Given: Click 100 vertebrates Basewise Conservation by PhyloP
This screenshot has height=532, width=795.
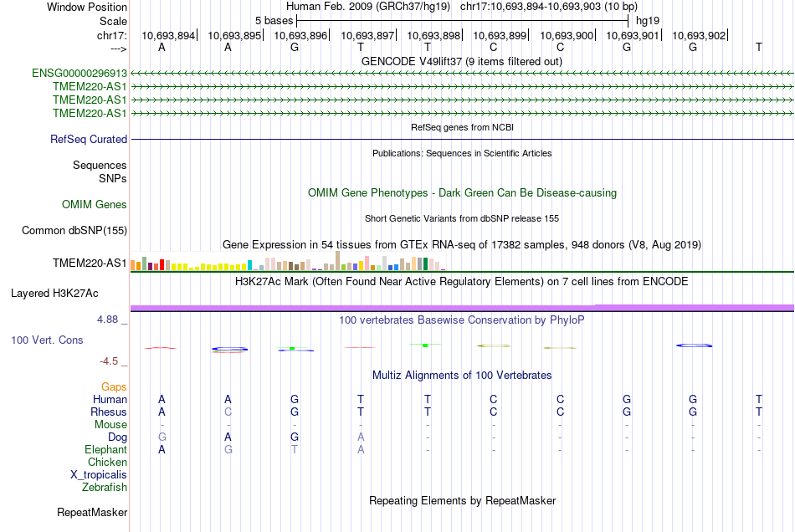Looking at the screenshot, I should click(x=462, y=320).
